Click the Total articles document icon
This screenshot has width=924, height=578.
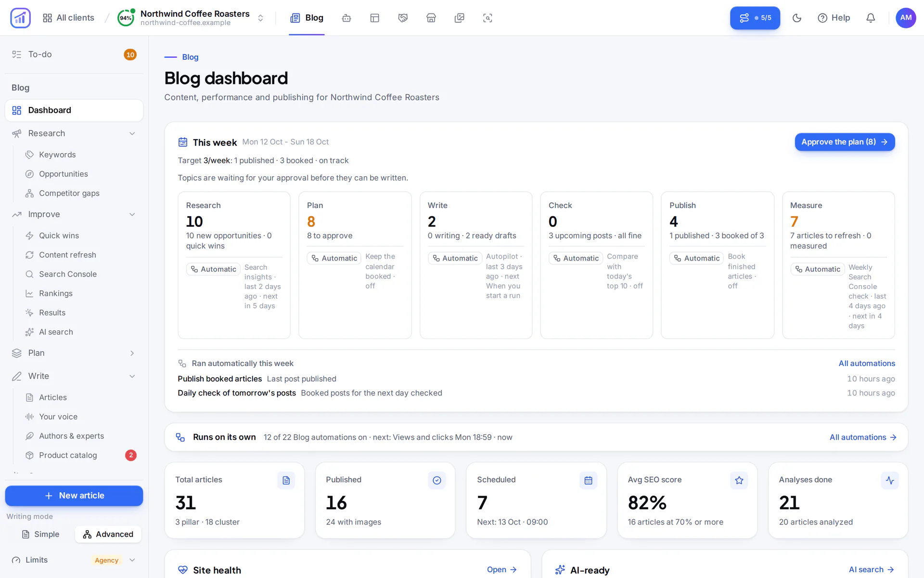pyautogui.click(x=286, y=480)
